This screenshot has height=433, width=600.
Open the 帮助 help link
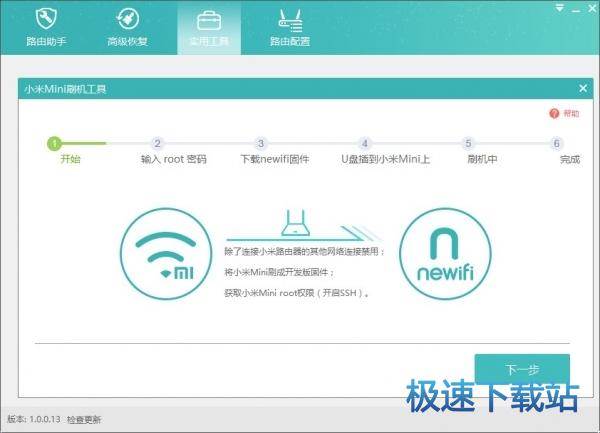click(571, 113)
